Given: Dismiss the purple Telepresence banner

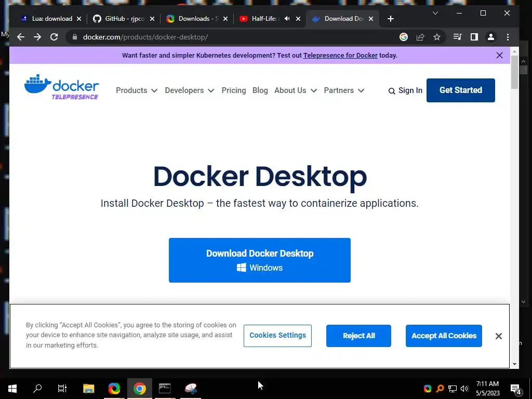Looking at the screenshot, I should (499, 55).
